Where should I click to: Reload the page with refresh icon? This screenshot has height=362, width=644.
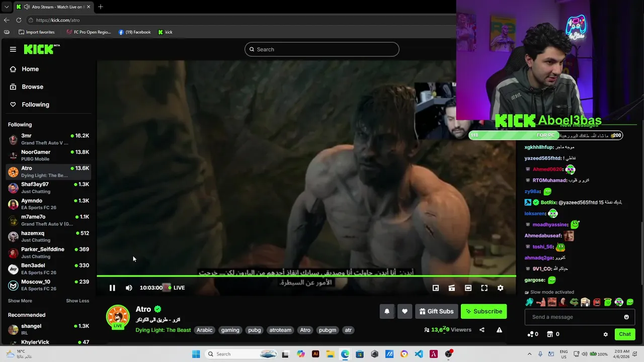point(19,20)
